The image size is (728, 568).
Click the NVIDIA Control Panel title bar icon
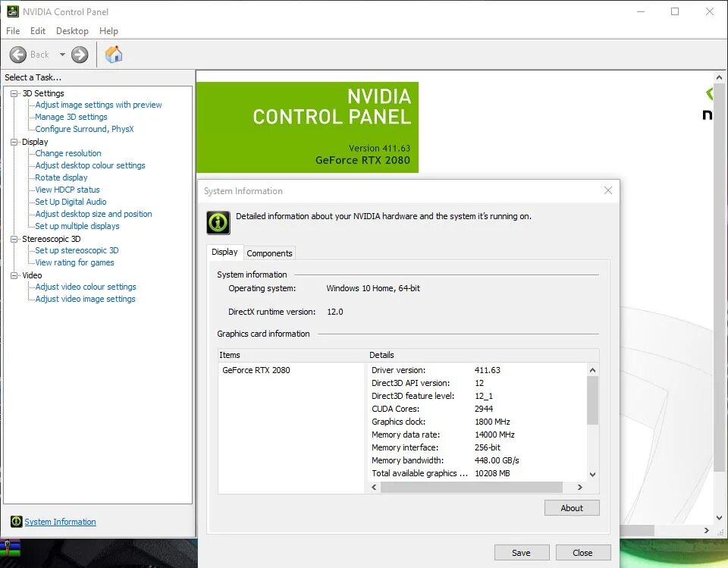(13, 11)
